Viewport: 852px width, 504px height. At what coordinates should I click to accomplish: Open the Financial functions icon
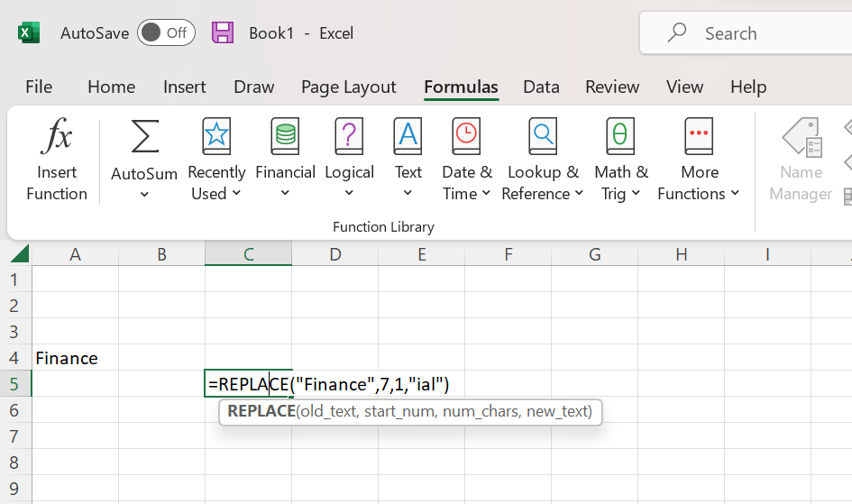285,137
